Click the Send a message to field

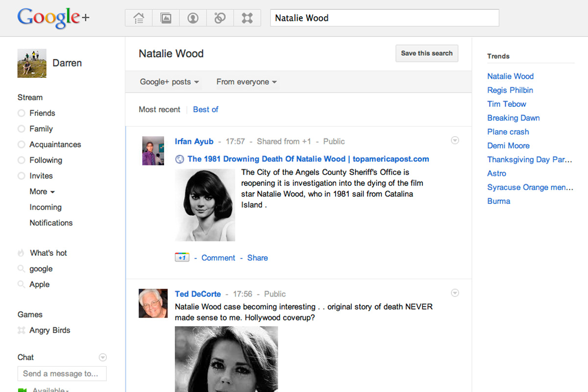pyautogui.click(x=62, y=373)
